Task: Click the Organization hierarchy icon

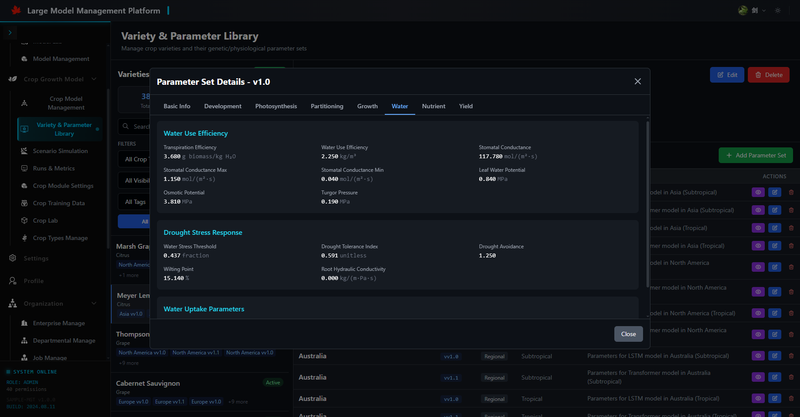Action: point(13,304)
